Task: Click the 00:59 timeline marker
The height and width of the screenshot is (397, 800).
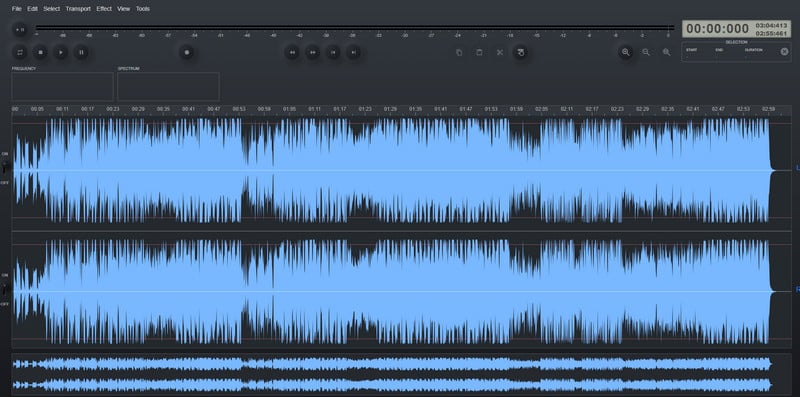Action: pyautogui.click(x=264, y=109)
